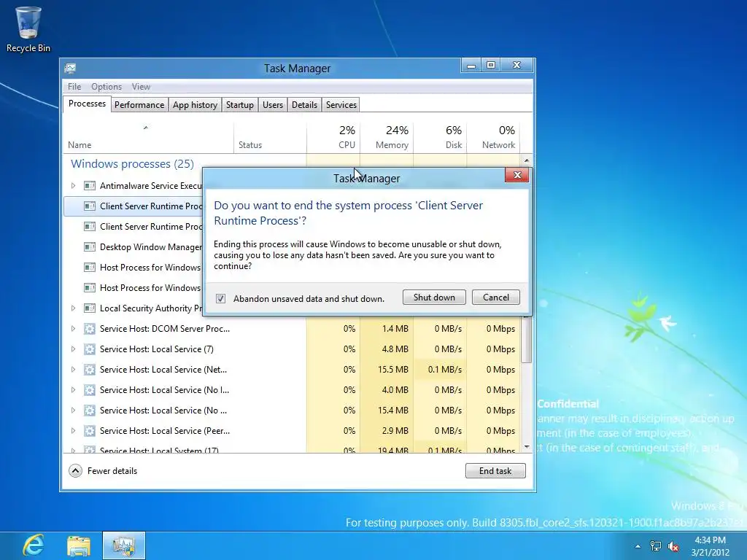Expand Service Host: Local Service (No I... row
This screenshot has height=560, width=747.
[x=74, y=390]
